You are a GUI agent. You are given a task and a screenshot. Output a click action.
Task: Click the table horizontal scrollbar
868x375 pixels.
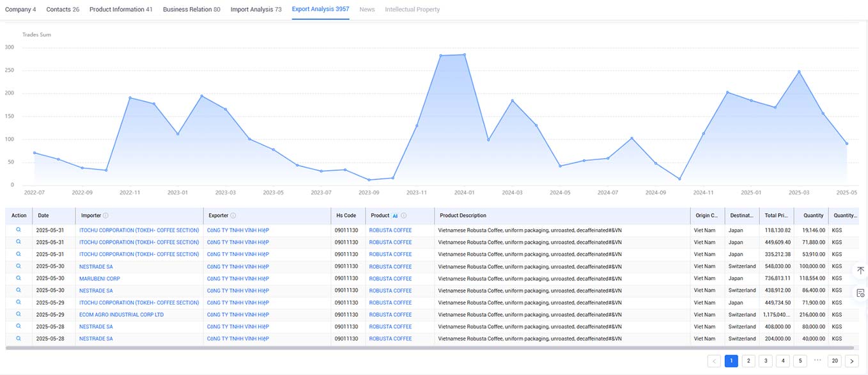coord(431,348)
